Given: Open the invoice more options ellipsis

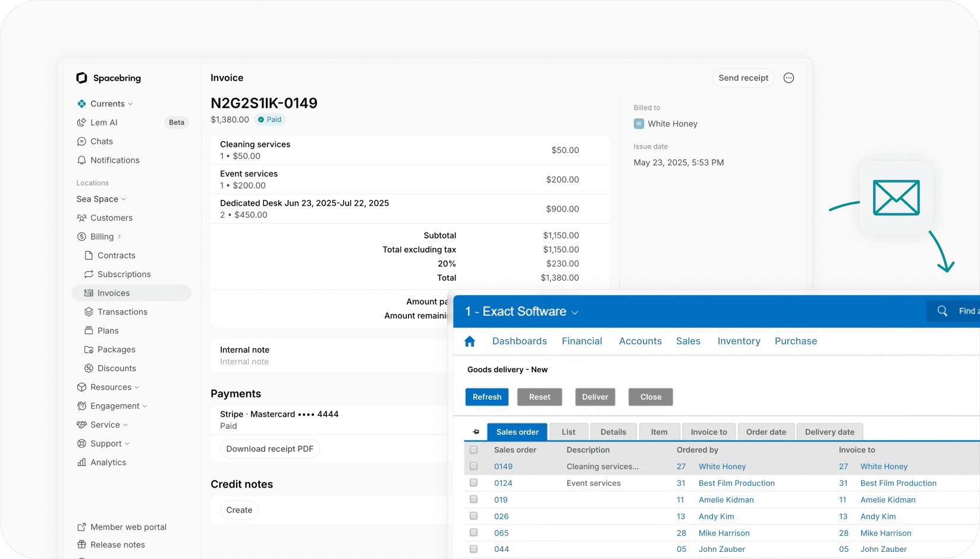Looking at the screenshot, I should (789, 78).
